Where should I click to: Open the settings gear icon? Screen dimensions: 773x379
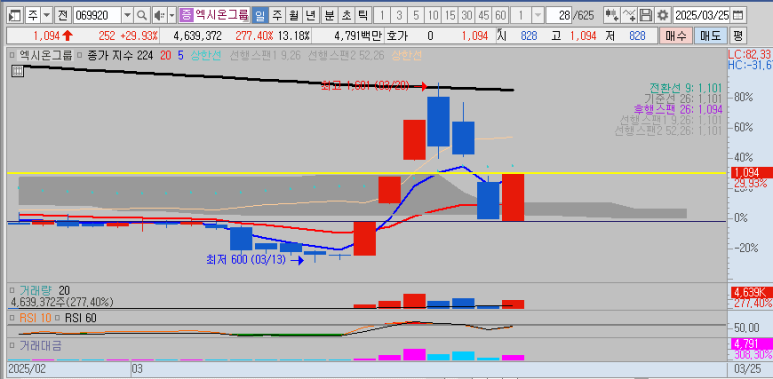tap(664, 16)
